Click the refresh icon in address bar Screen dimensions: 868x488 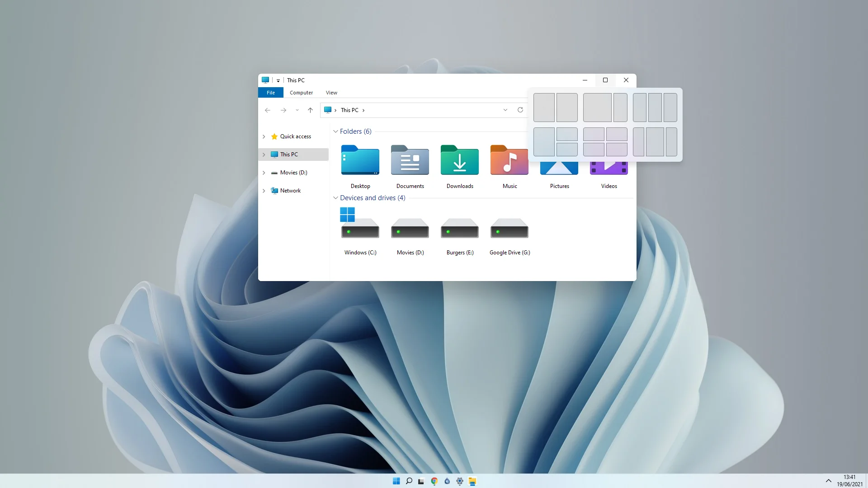[520, 110]
